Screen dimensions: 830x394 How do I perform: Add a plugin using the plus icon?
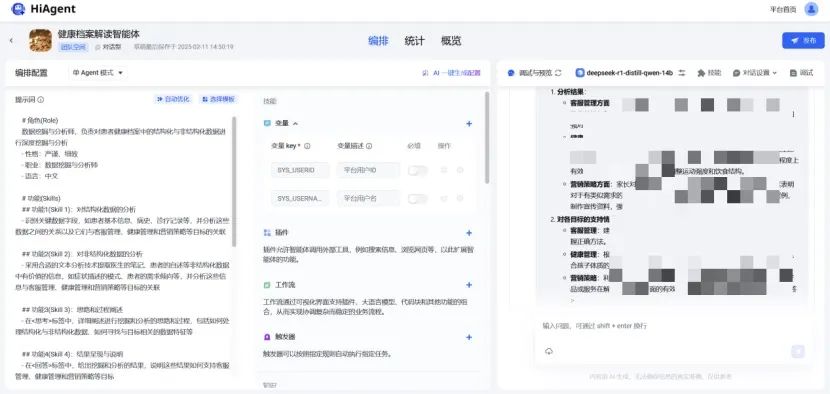pyautogui.click(x=469, y=233)
